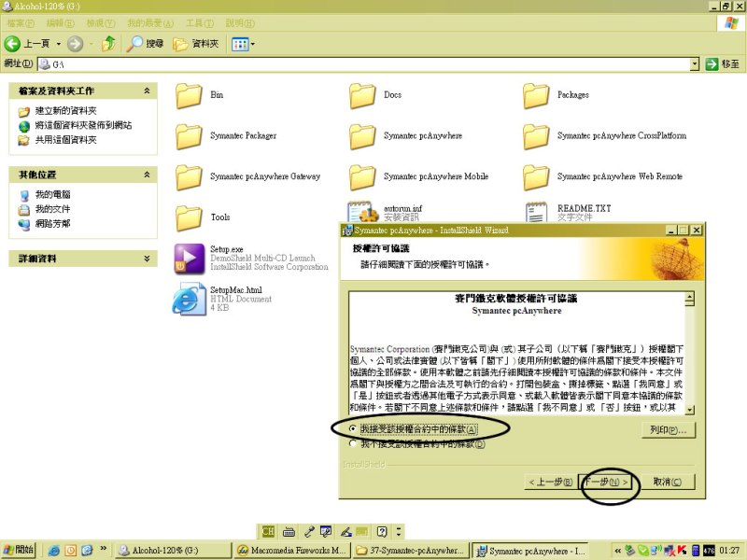The width and height of the screenshot is (747, 560).
Task: Cancel the InstallShield wizard with 取消(C)
Action: [668, 482]
